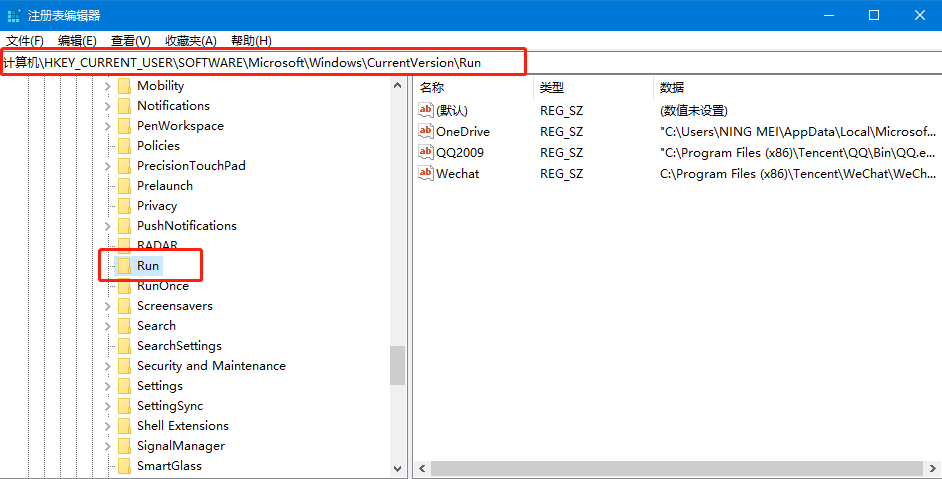Click REG_SZ type of OneDrive row

coord(561,132)
